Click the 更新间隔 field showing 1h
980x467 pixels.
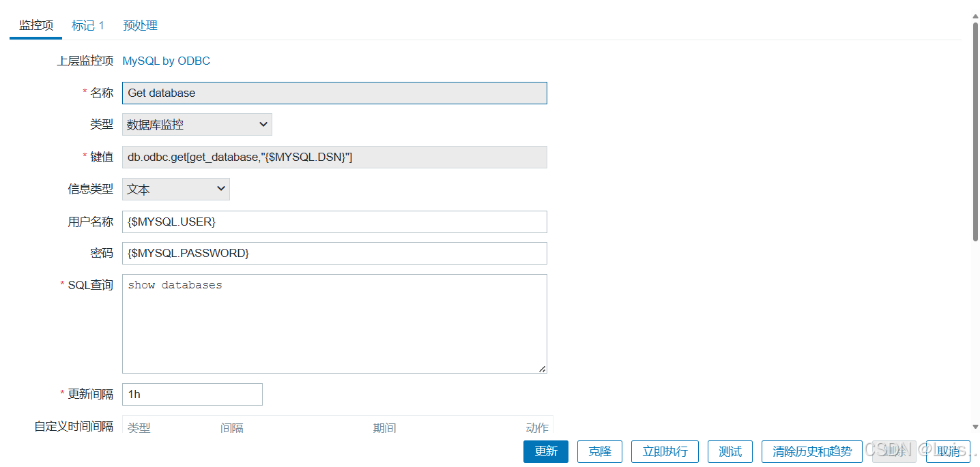[x=192, y=394]
